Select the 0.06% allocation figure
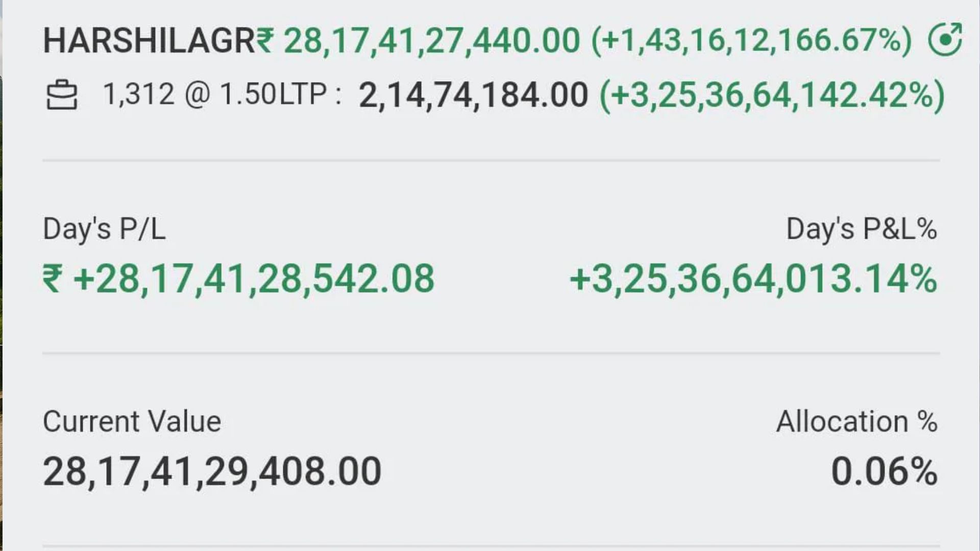Viewport: 980px width, 551px height. tap(884, 471)
